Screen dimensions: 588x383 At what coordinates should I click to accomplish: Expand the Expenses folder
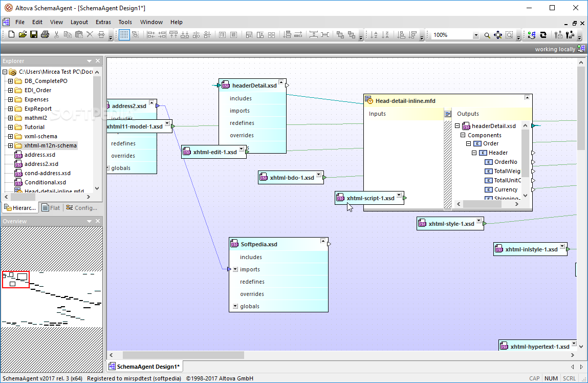(x=11, y=99)
